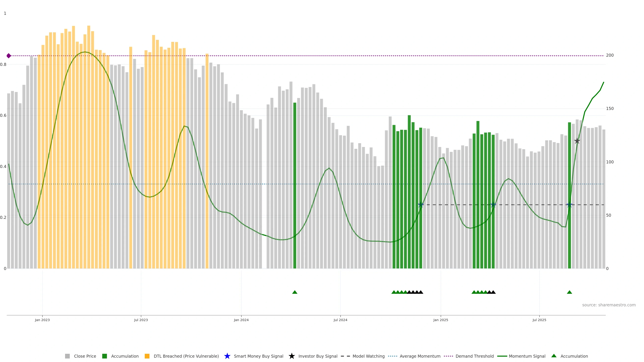This screenshot has height=362, width=644.
Task: Click the purple diamond Demand Threshold marker
Action: [x=9, y=56]
